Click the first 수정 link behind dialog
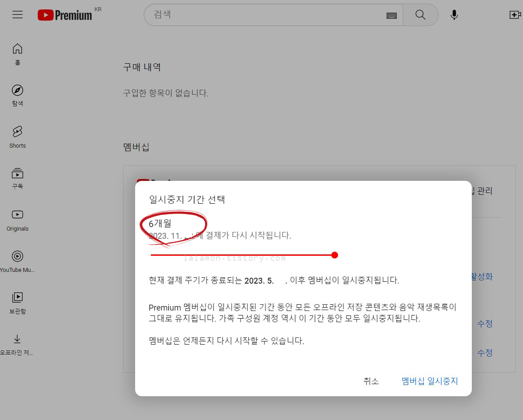The image size is (523, 420). [x=485, y=324]
